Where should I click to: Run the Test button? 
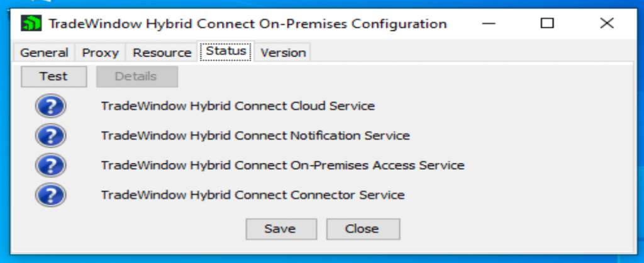coord(54,76)
